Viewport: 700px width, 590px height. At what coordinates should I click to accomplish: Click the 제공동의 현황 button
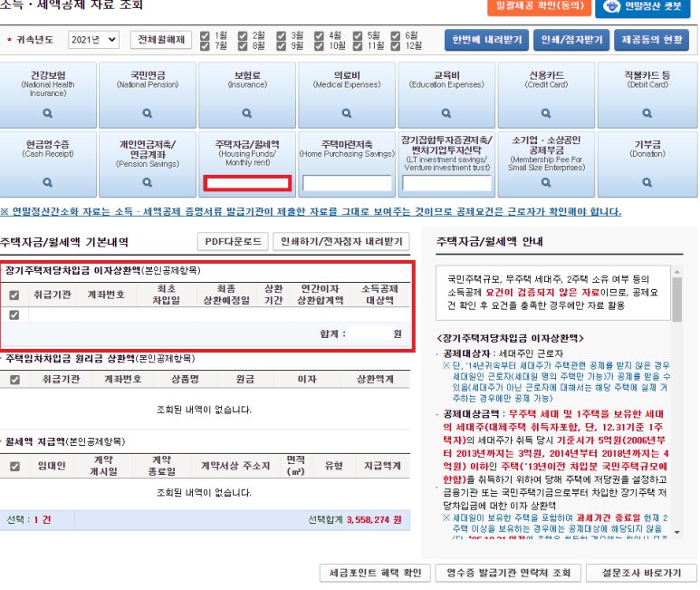(652, 40)
